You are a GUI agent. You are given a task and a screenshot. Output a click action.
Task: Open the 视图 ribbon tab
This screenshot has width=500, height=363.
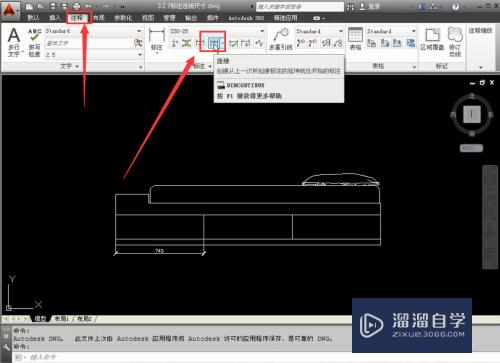click(148, 18)
